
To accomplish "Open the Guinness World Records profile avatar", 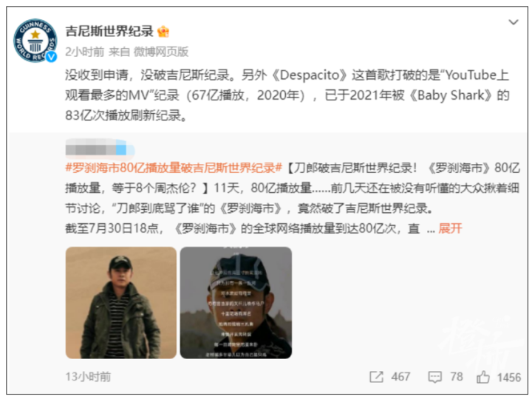I will [x=35, y=41].
